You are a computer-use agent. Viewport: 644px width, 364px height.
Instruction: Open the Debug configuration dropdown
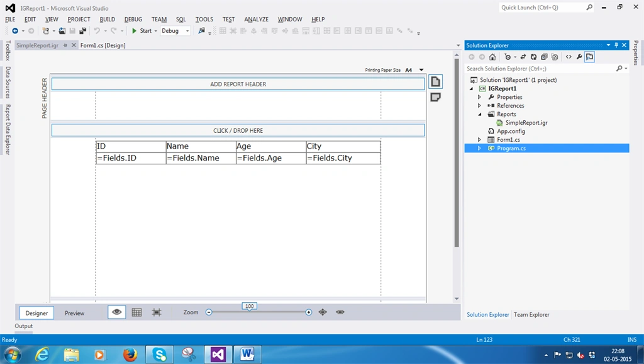(175, 31)
